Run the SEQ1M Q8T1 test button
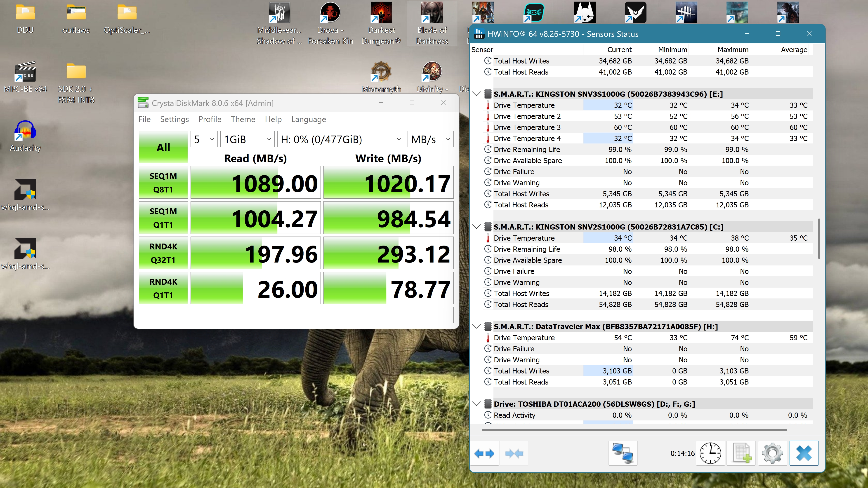This screenshot has height=488, width=868. pyautogui.click(x=163, y=183)
